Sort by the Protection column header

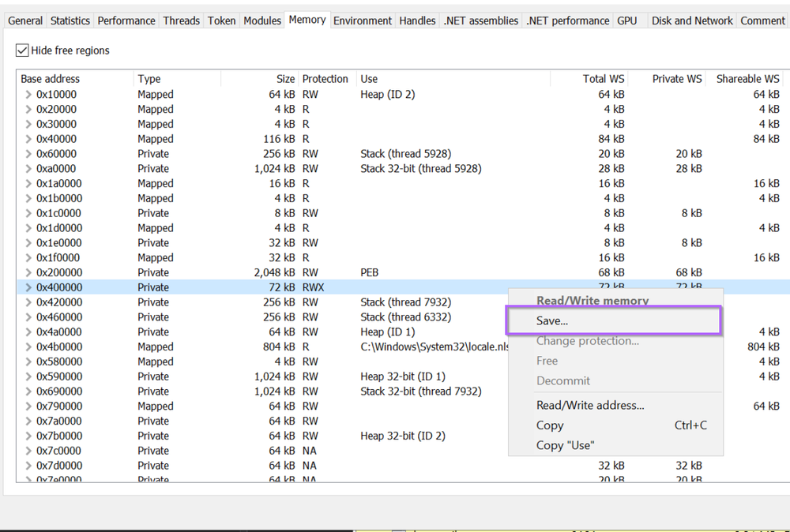coord(325,79)
